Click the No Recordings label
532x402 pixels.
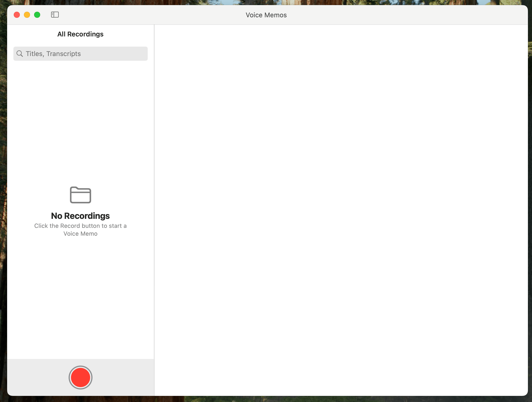(x=80, y=216)
